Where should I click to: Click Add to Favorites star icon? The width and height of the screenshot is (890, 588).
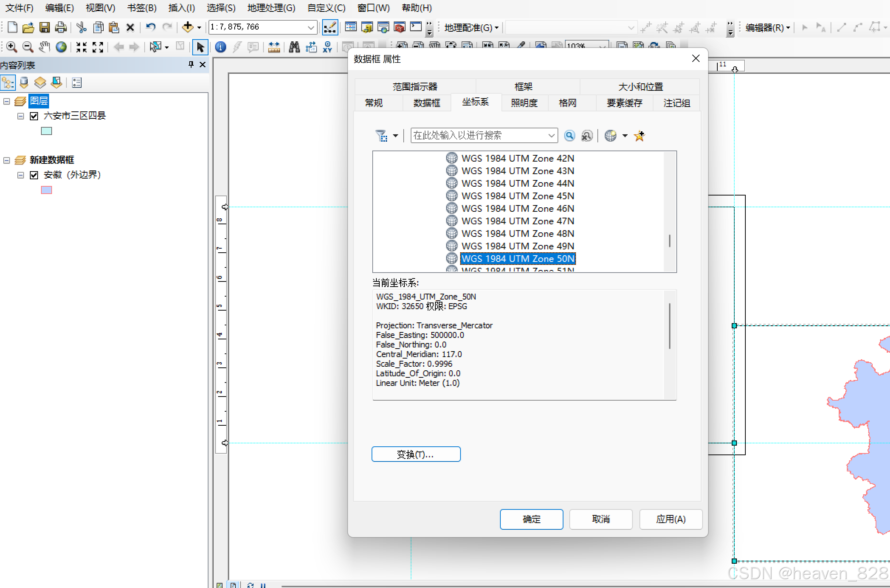tap(639, 135)
